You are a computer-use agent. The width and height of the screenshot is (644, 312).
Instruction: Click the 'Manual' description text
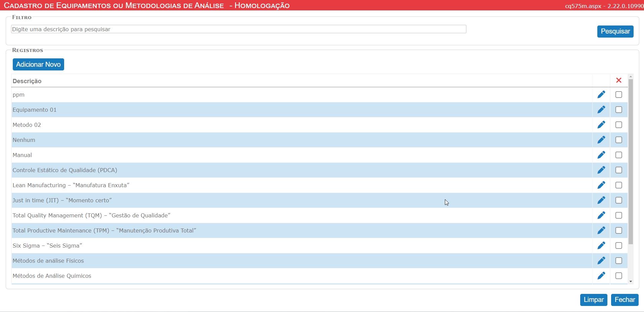[22, 155]
